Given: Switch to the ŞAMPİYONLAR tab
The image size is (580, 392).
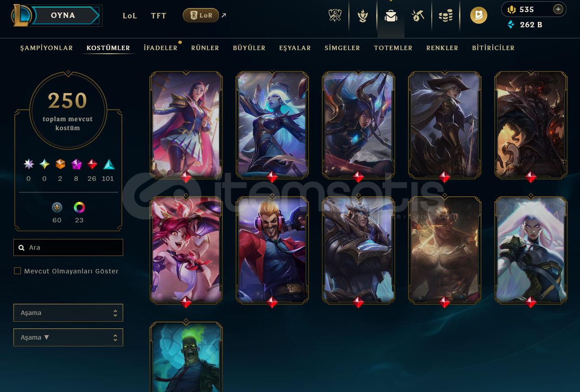Looking at the screenshot, I should point(47,48).
